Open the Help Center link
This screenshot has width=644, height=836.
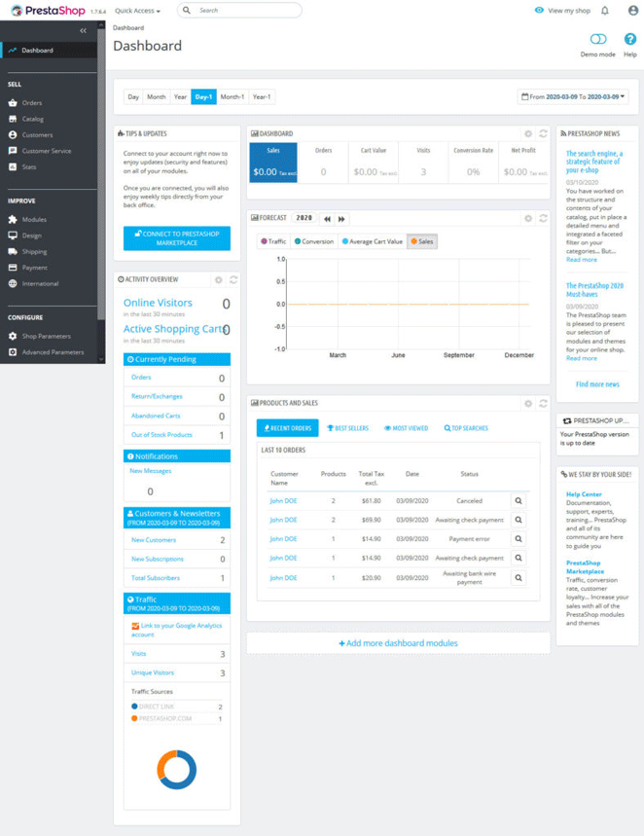pos(584,494)
